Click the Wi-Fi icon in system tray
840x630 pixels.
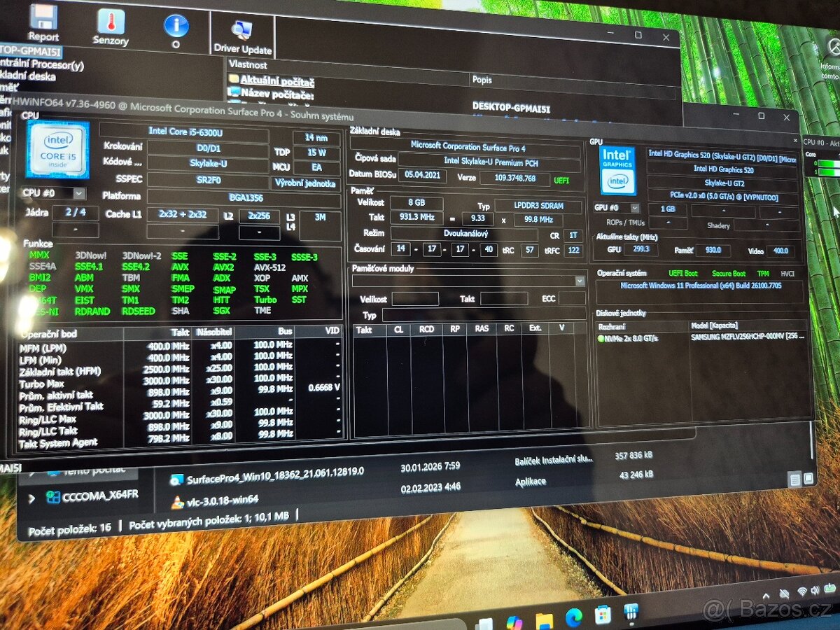pyautogui.click(x=802, y=591)
